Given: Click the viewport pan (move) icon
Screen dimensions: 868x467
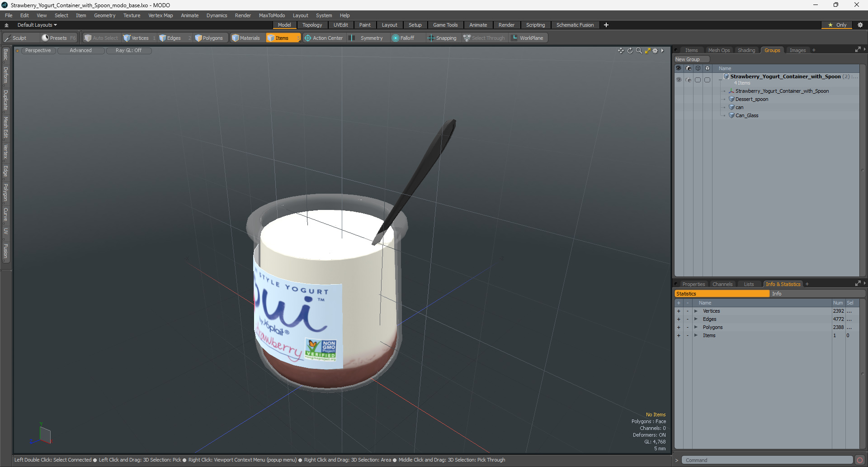Looking at the screenshot, I should (x=621, y=51).
